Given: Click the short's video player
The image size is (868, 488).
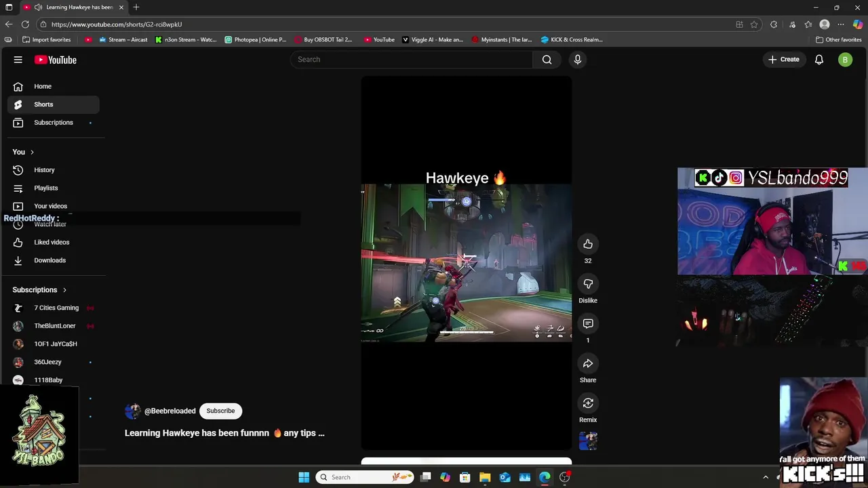Looking at the screenshot, I should (467, 263).
